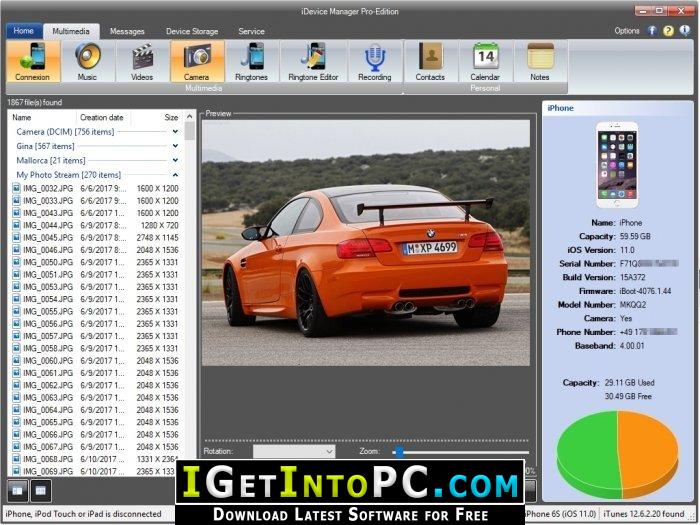The height and width of the screenshot is (525, 700).
Task: Click the Zoom slider handle
Action: point(400,452)
